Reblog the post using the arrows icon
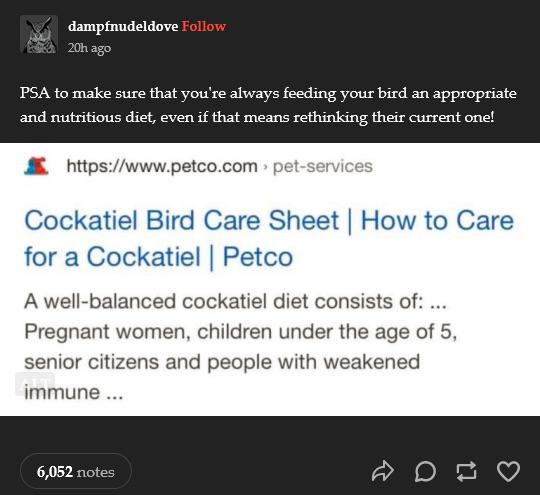Screen dimensions: 540x495 click(466, 471)
